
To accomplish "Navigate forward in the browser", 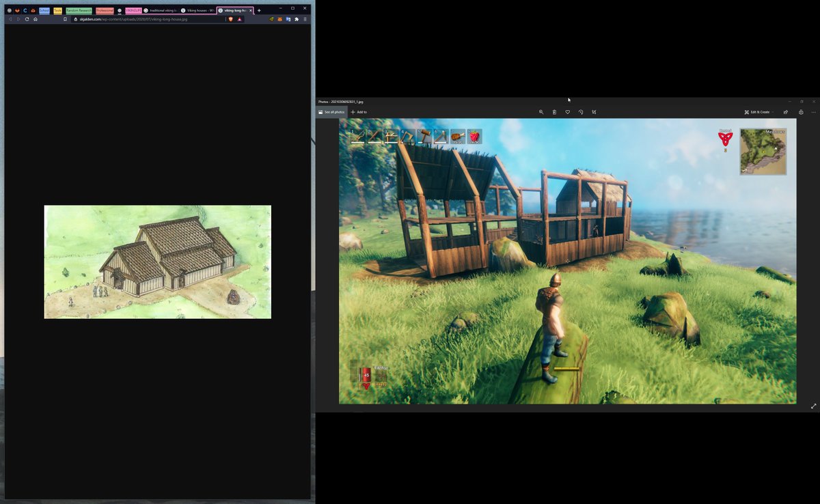I will pyautogui.click(x=18, y=19).
